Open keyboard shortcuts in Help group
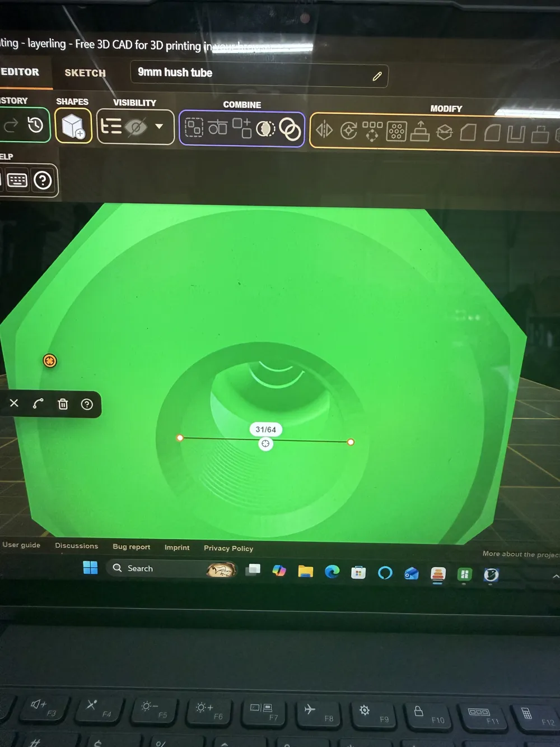The image size is (560, 747). pos(17,180)
